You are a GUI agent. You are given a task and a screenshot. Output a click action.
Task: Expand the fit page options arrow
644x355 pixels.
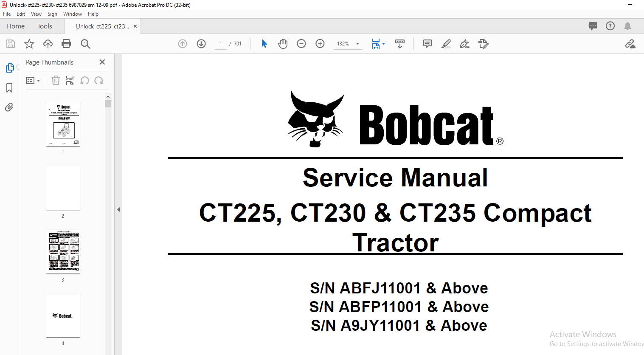click(x=383, y=44)
